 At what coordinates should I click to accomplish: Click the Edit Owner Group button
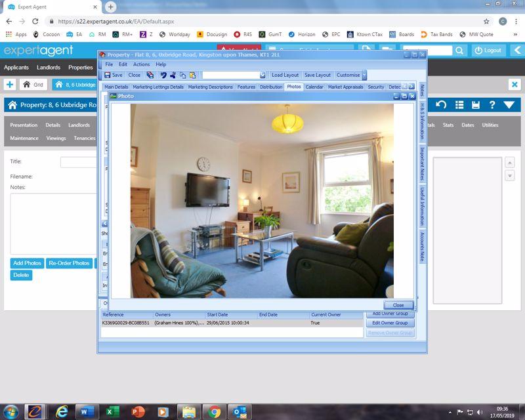coord(390,323)
